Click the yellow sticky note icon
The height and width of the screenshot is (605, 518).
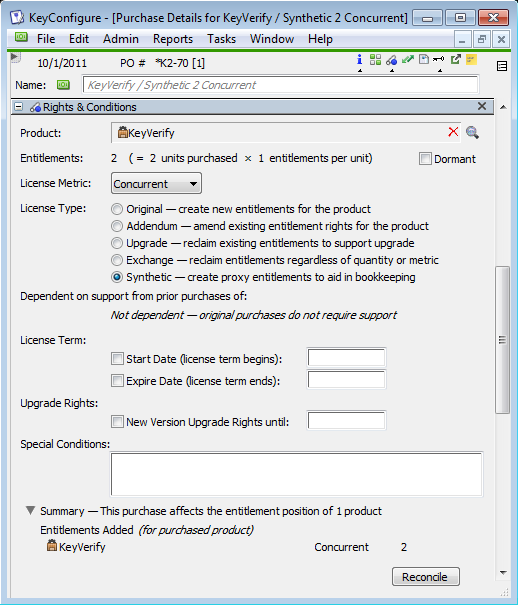click(471, 59)
